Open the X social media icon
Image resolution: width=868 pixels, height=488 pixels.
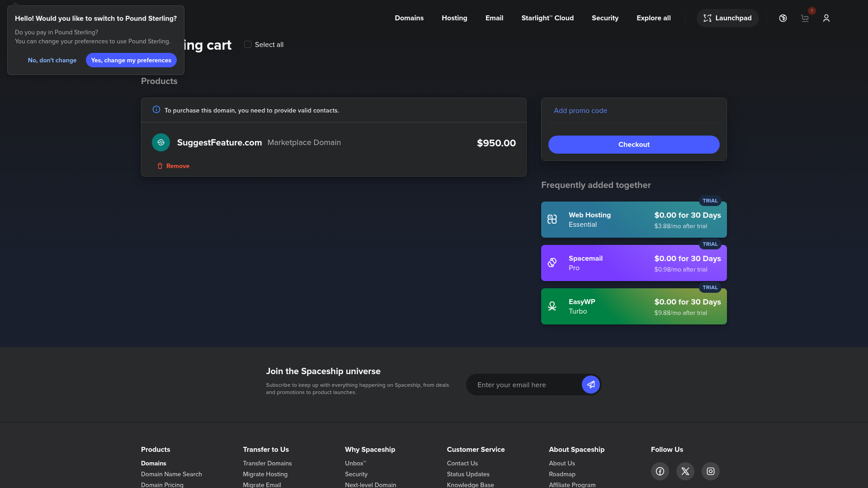pos(685,471)
